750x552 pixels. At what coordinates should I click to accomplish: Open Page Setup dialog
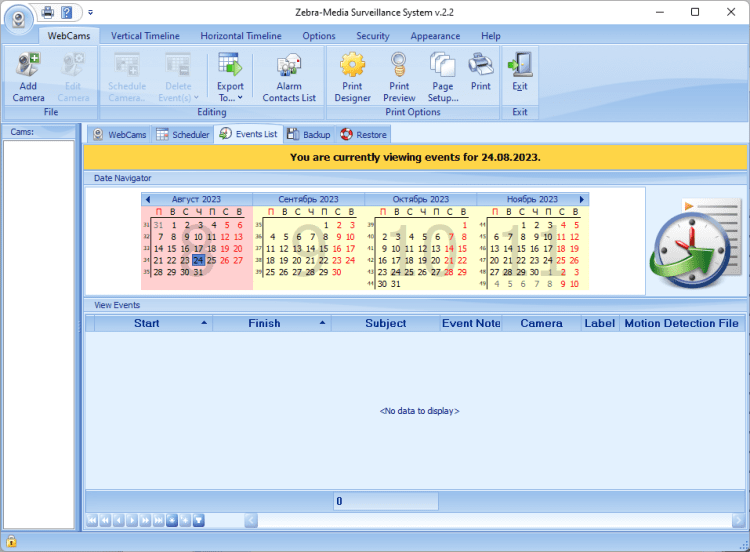(x=443, y=77)
